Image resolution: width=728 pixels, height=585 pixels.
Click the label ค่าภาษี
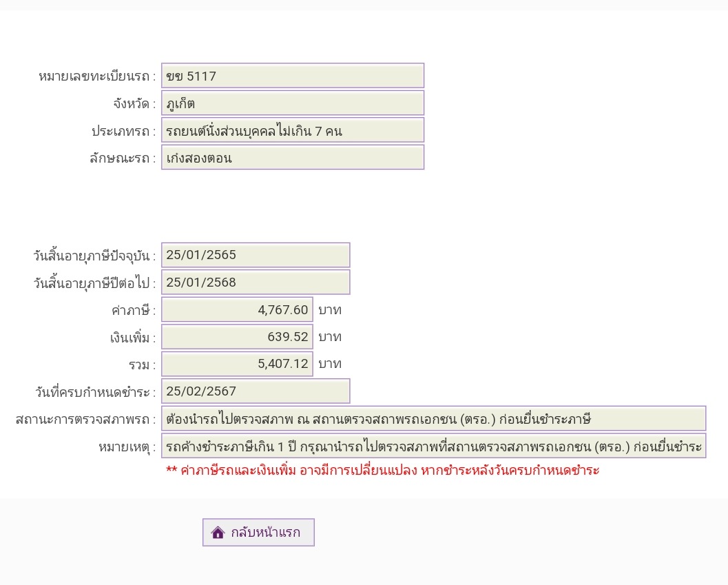point(134,310)
